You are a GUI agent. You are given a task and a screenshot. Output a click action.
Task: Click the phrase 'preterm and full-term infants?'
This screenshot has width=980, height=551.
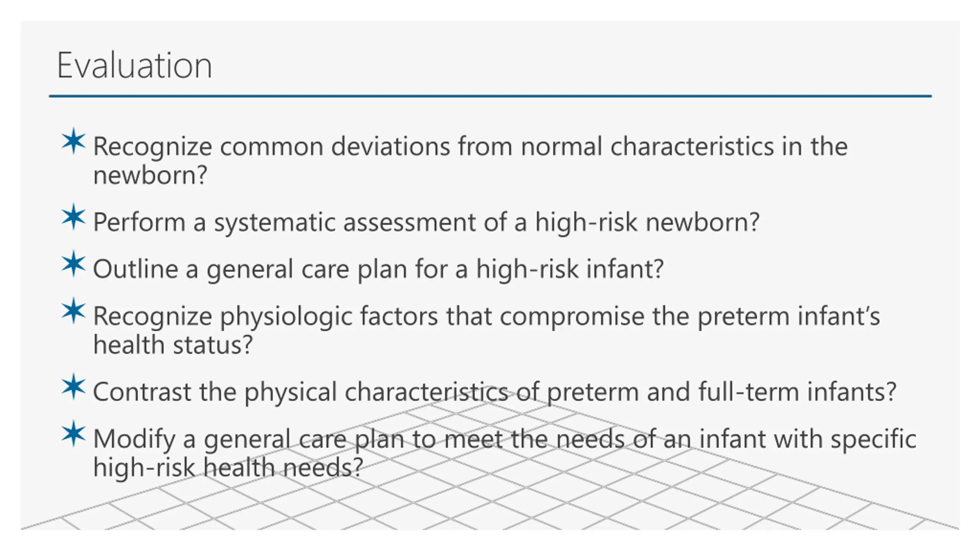(721, 392)
